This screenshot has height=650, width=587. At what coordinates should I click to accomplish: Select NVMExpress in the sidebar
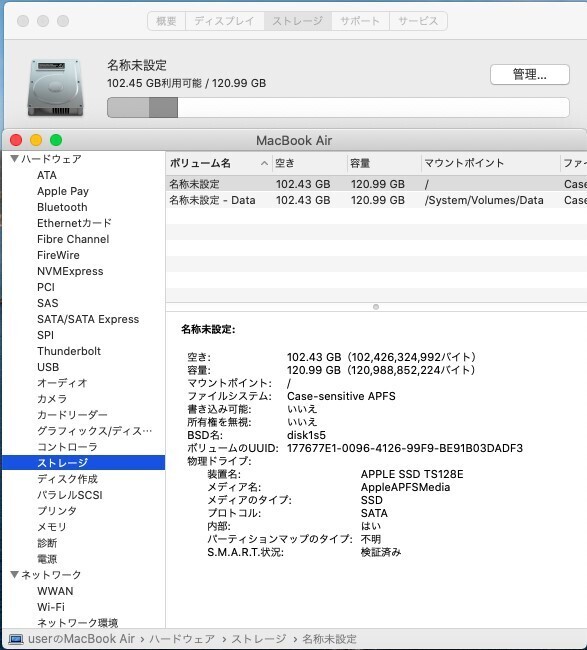click(x=70, y=271)
